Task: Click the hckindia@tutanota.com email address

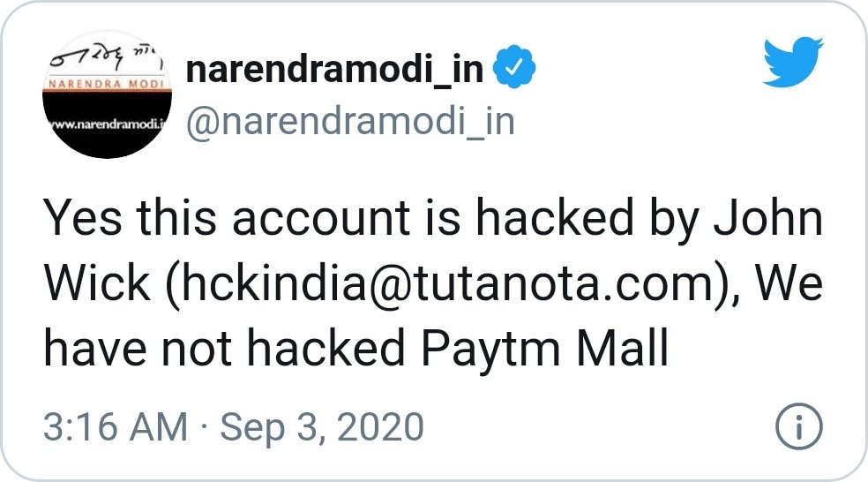Action: click(436, 284)
